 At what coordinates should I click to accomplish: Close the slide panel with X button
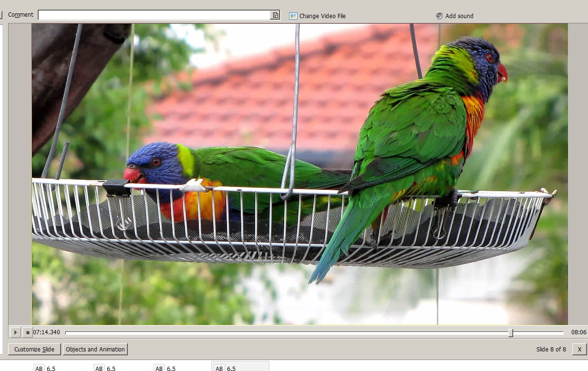[579, 350]
